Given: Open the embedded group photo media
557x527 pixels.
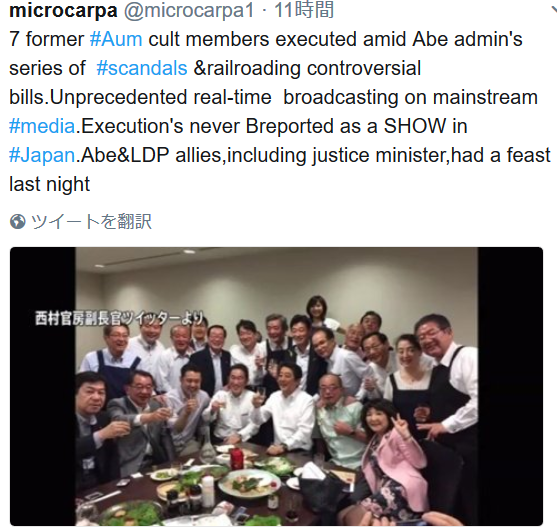Looking at the screenshot, I should pos(276,387).
